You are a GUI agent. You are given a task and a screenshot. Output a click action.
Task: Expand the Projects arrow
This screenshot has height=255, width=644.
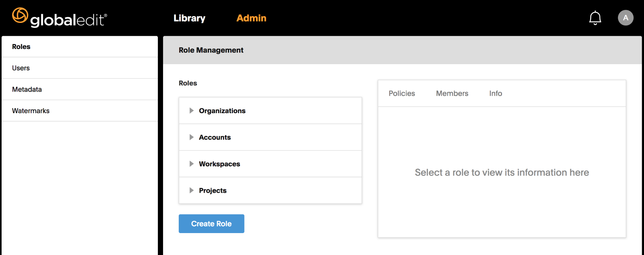point(191,191)
